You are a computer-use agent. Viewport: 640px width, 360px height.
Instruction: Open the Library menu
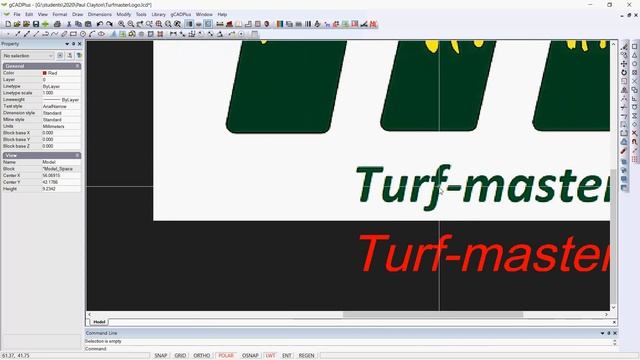[x=158, y=14]
